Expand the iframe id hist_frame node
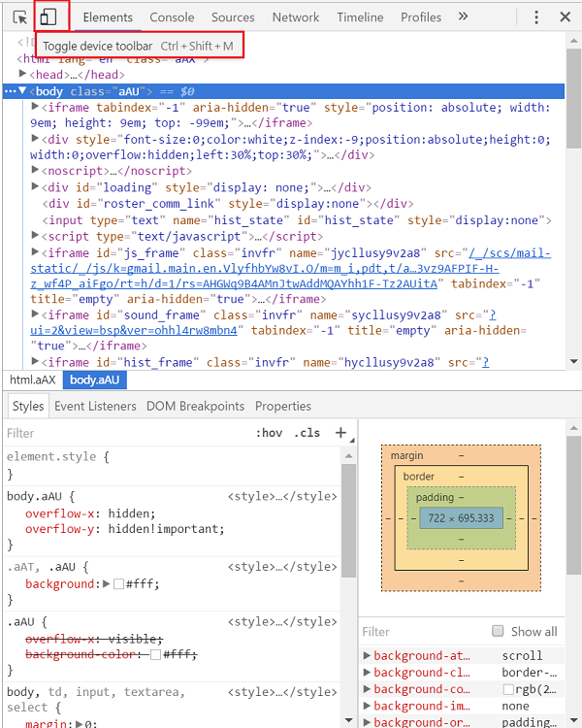This screenshot has width=582, height=728. click(x=35, y=361)
